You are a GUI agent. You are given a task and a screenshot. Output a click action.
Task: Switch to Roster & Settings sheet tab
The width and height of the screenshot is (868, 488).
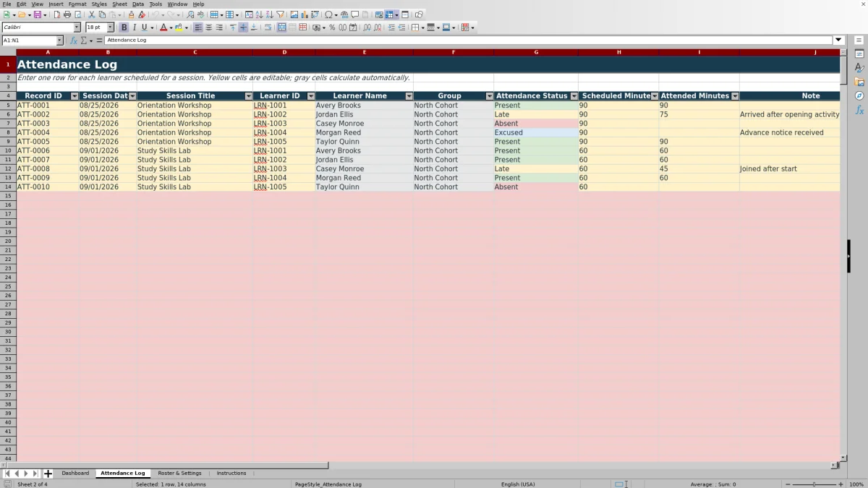coord(179,474)
